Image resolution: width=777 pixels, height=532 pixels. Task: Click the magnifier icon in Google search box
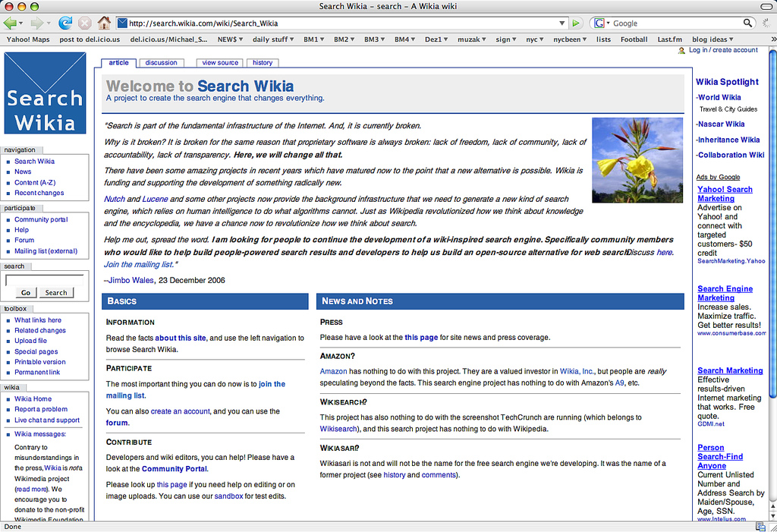[747, 23]
